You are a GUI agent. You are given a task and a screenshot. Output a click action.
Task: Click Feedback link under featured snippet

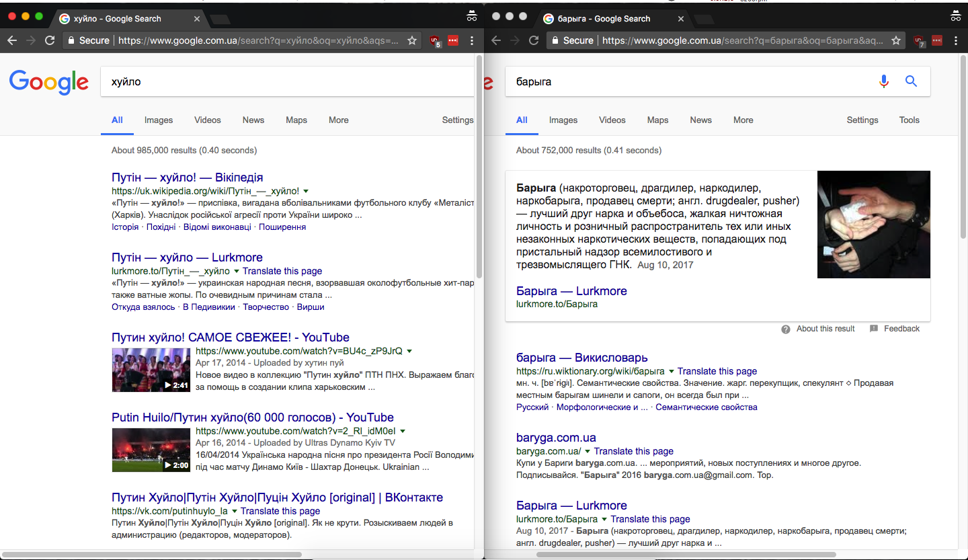coord(901,329)
